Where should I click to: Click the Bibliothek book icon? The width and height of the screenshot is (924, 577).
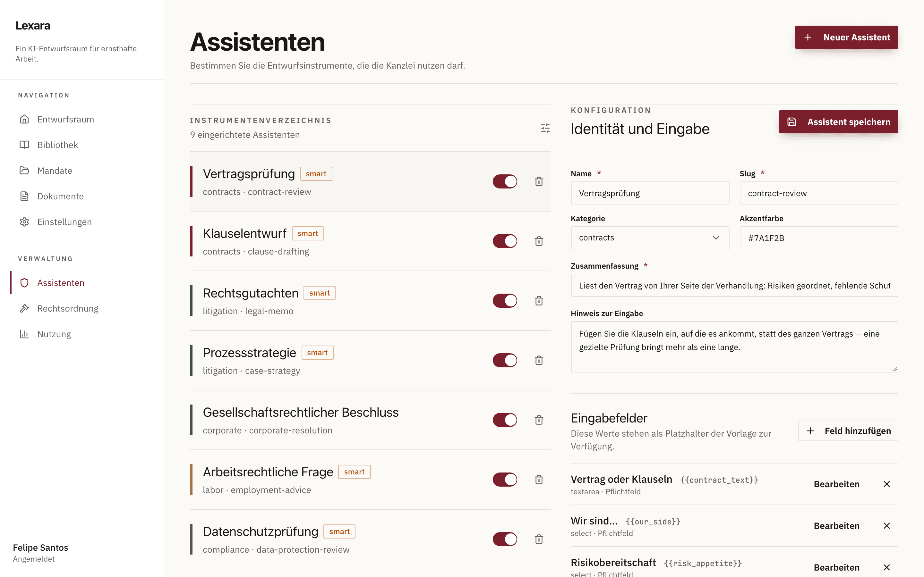[x=24, y=145]
